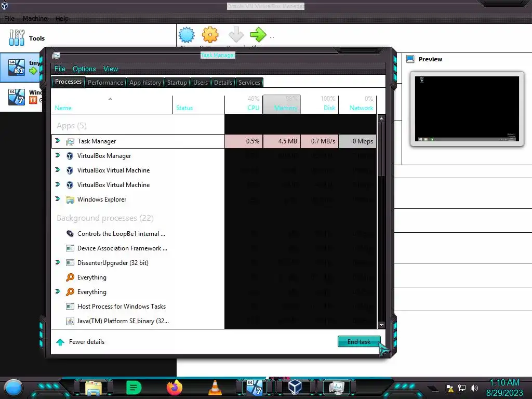Expand the second VirtualBox Virtual Machine row
Viewport: 532px width, 399px height.
(x=58, y=184)
